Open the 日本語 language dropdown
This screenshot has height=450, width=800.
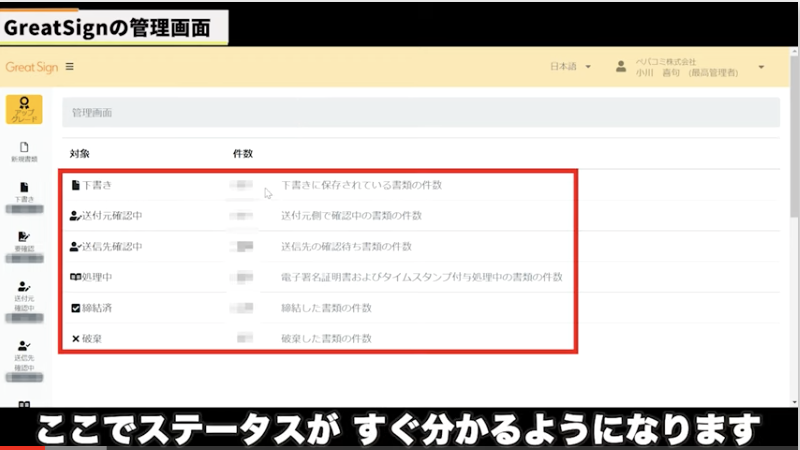coord(570,67)
